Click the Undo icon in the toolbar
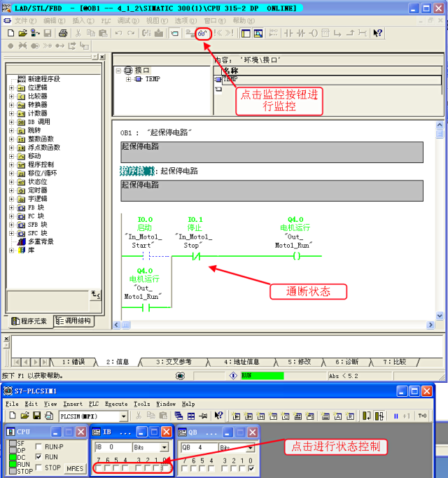The width and height of the screenshot is (448, 478). [118, 33]
